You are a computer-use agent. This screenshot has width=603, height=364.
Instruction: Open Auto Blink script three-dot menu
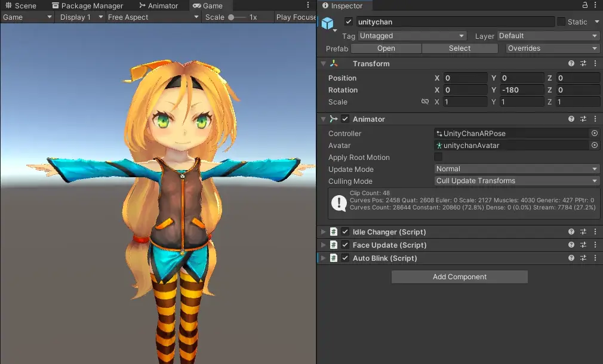[x=595, y=258]
